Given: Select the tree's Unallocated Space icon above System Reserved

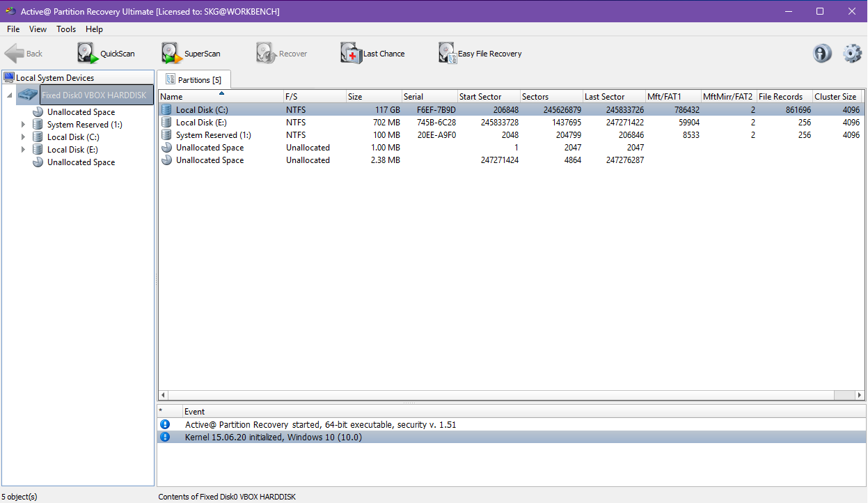Looking at the screenshot, I should (38, 112).
